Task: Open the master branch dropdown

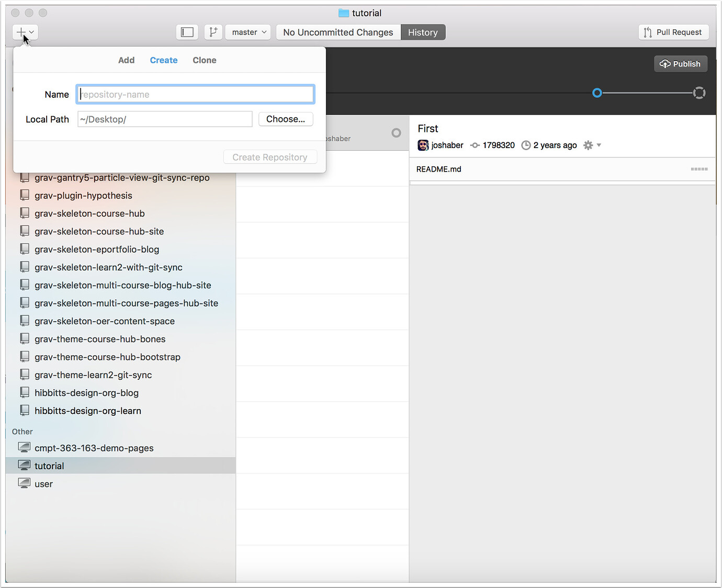Action: 247,32
